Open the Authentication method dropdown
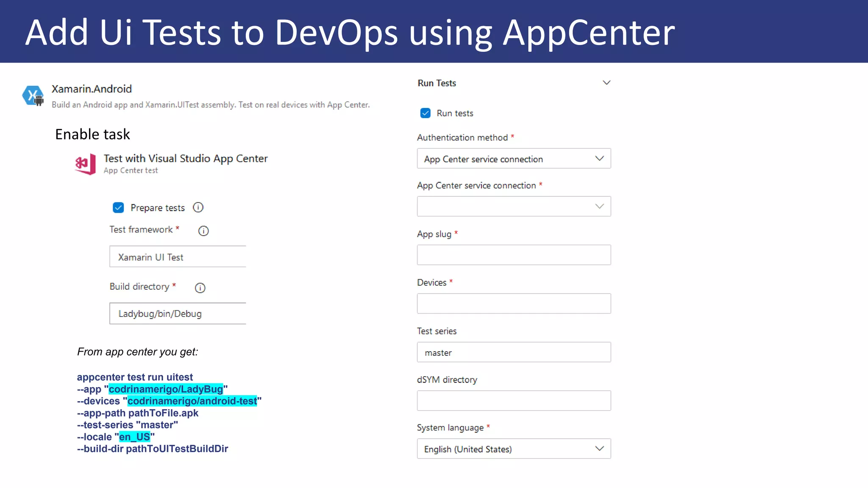Screen dimensions: 868x488 [x=514, y=158]
